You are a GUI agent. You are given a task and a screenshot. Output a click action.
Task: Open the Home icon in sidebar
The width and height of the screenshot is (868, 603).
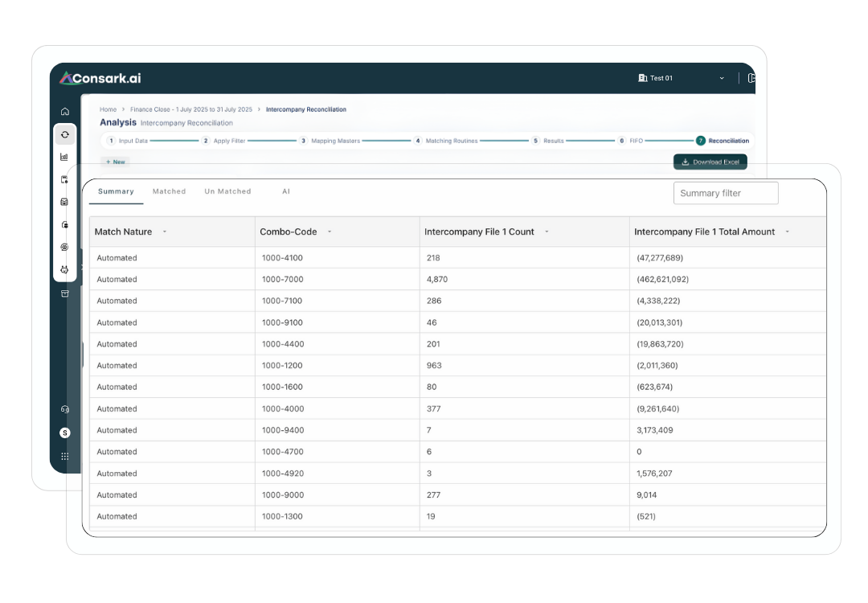pyautogui.click(x=65, y=112)
